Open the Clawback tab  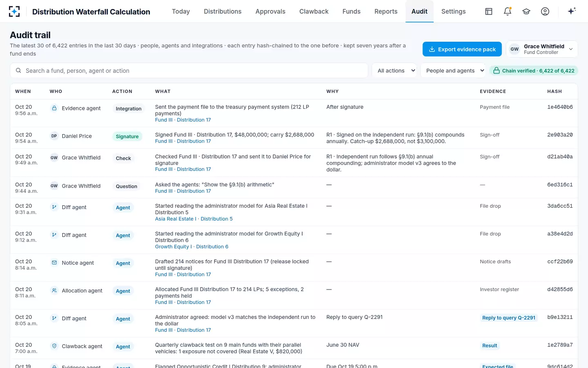[314, 11]
